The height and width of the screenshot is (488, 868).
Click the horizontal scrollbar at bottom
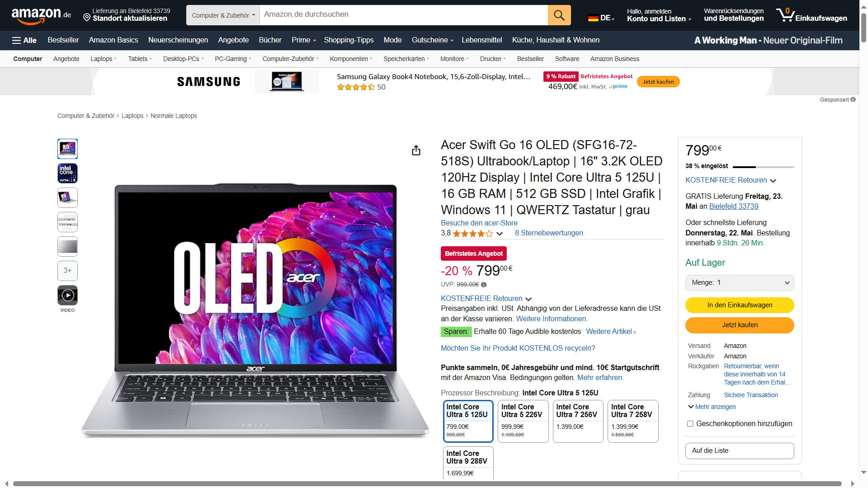[427, 483]
